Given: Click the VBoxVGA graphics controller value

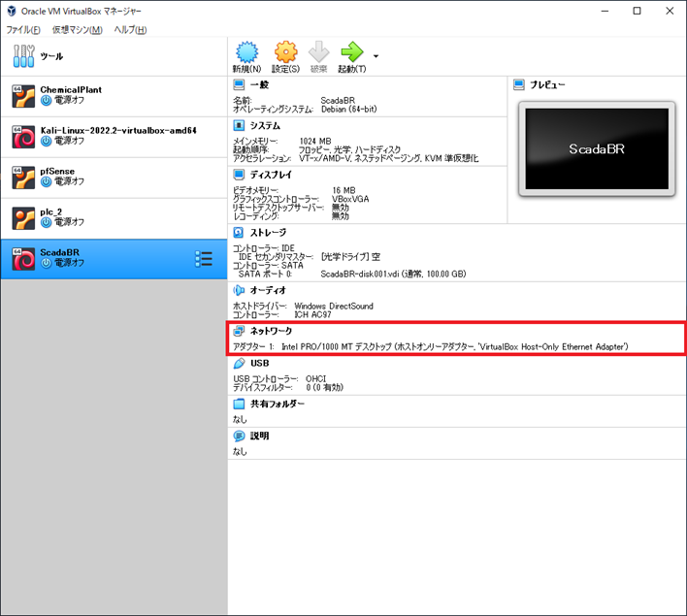Looking at the screenshot, I should tap(350, 199).
